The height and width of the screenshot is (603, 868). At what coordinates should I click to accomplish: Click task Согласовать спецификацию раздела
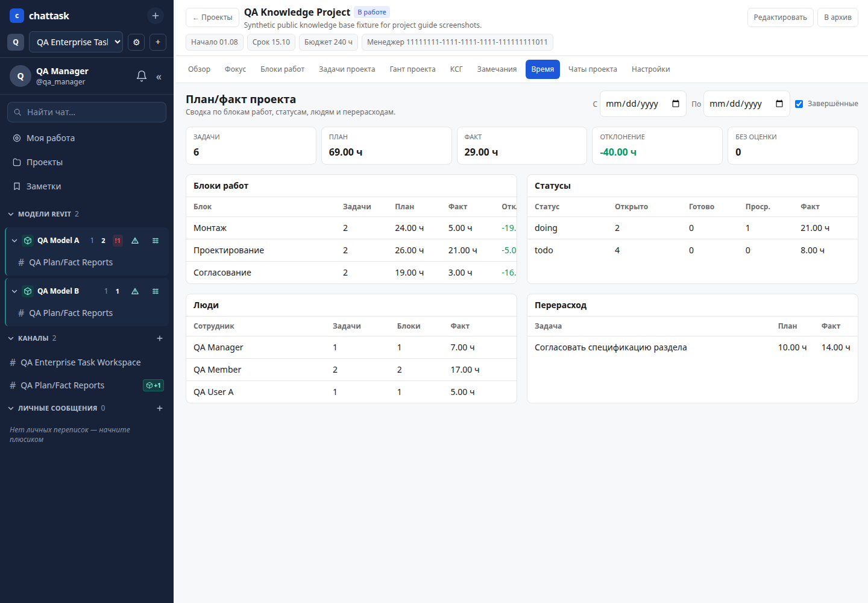point(611,347)
